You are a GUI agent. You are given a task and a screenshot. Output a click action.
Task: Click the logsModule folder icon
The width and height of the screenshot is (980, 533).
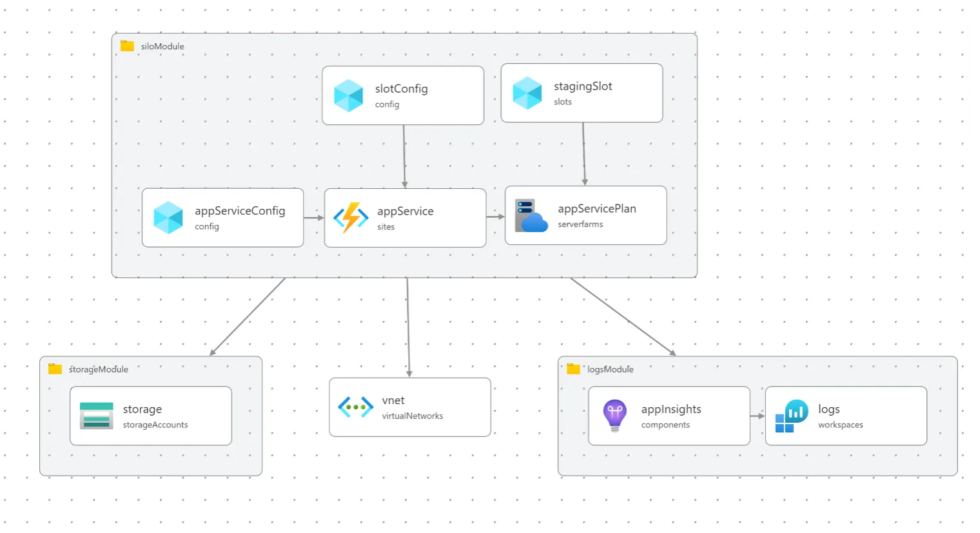573,369
